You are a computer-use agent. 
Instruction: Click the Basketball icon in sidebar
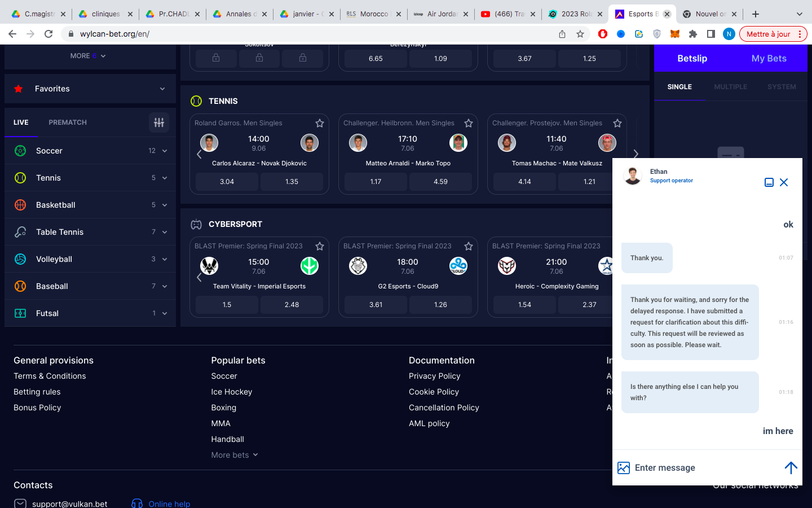pyautogui.click(x=20, y=205)
